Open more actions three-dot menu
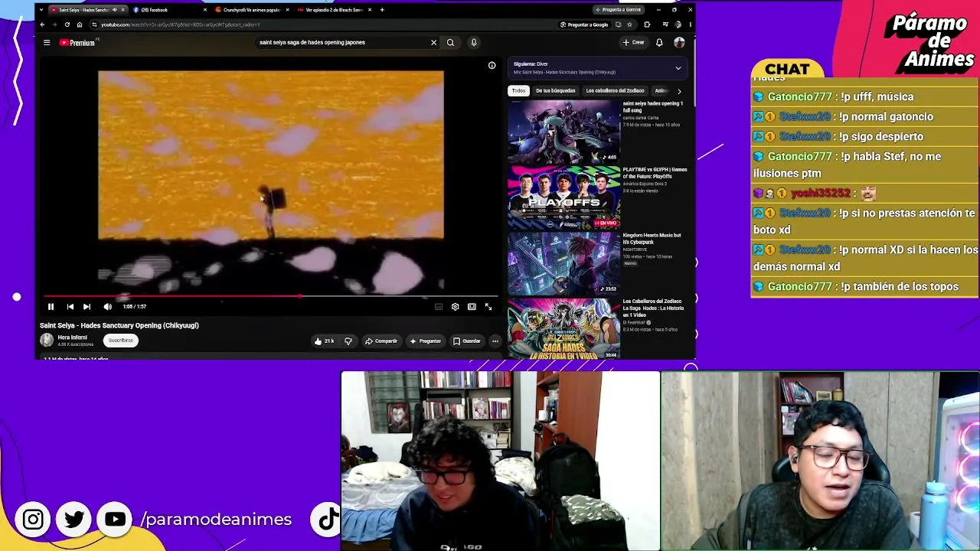The width and height of the screenshot is (980, 551). tap(495, 341)
